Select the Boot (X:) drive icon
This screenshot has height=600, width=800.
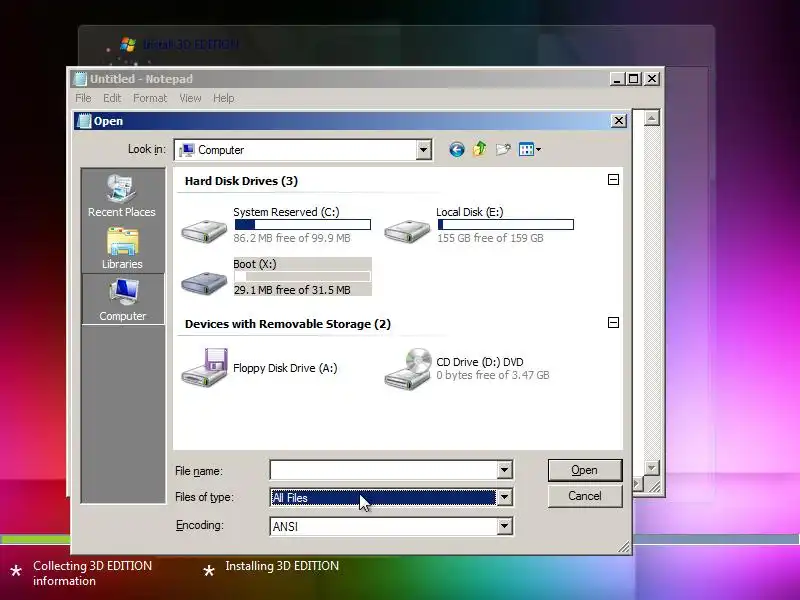pyautogui.click(x=204, y=282)
